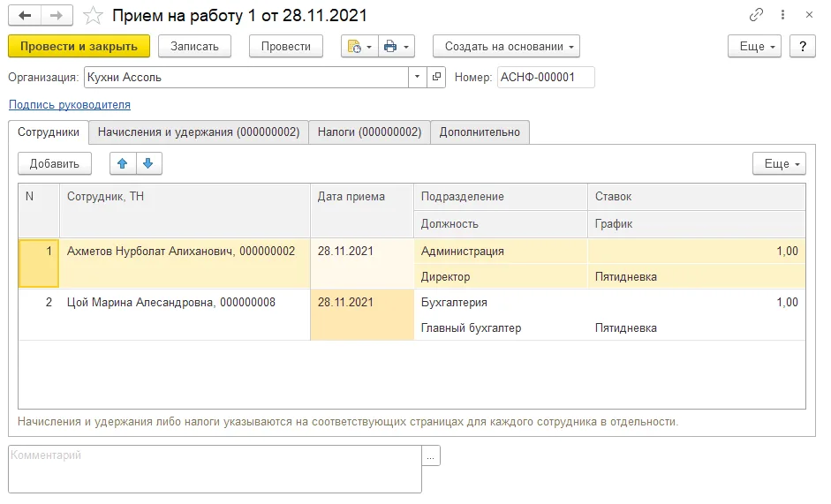The height and width of the screenshot is (504, 831).
Task: Open the table 'Еще' menu
Action: [779, 164]
